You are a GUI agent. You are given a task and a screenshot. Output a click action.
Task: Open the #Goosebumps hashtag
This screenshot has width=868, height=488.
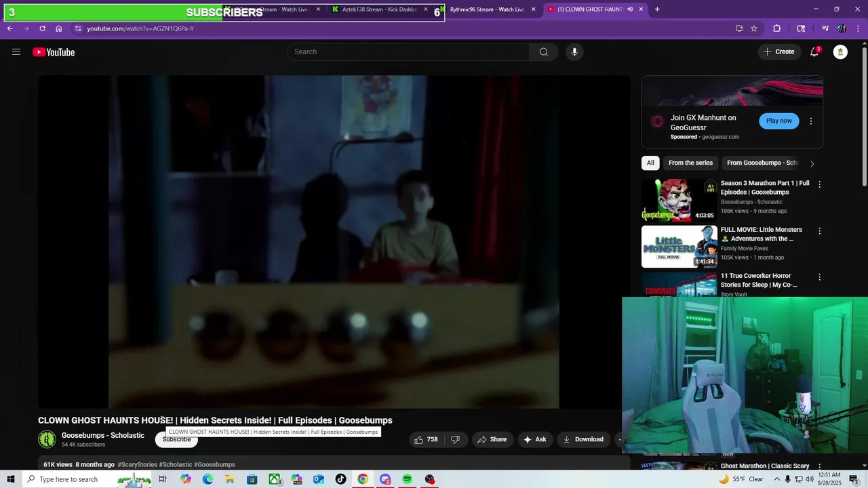pos(214,464)
